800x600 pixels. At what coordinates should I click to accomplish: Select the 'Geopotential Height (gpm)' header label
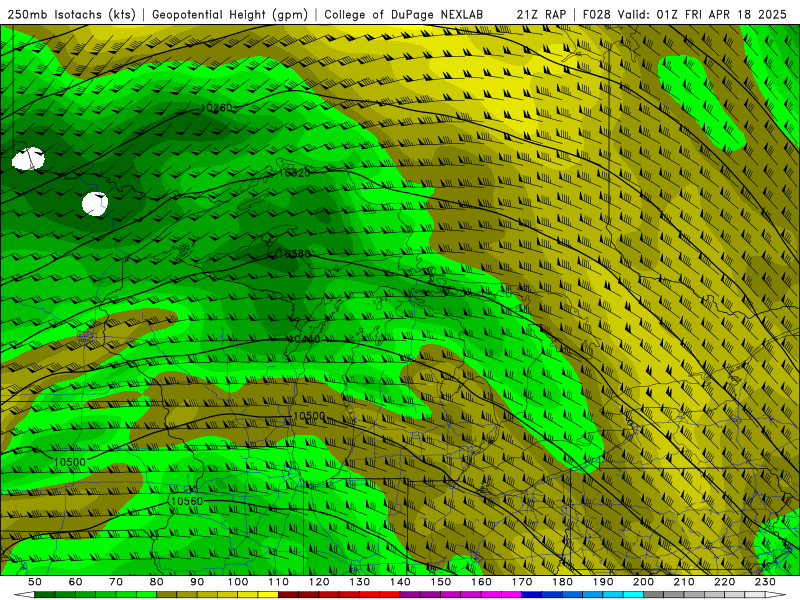tap(230, 15)
